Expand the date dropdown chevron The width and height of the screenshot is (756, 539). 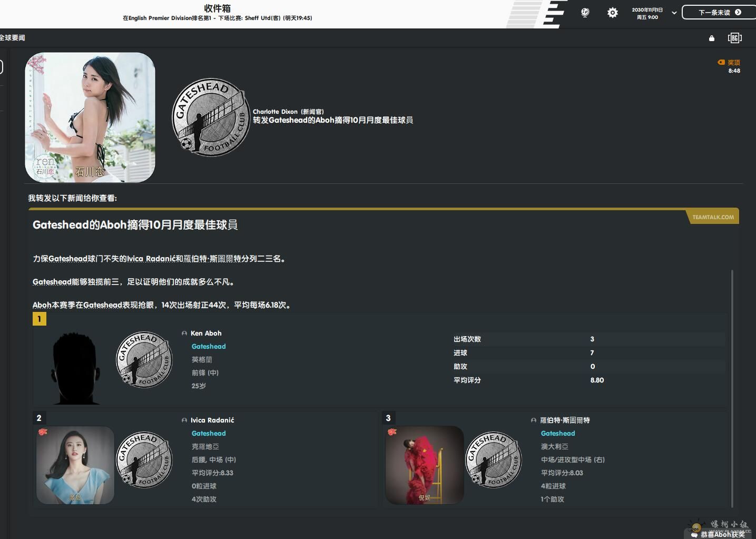(x=674, y=13)
